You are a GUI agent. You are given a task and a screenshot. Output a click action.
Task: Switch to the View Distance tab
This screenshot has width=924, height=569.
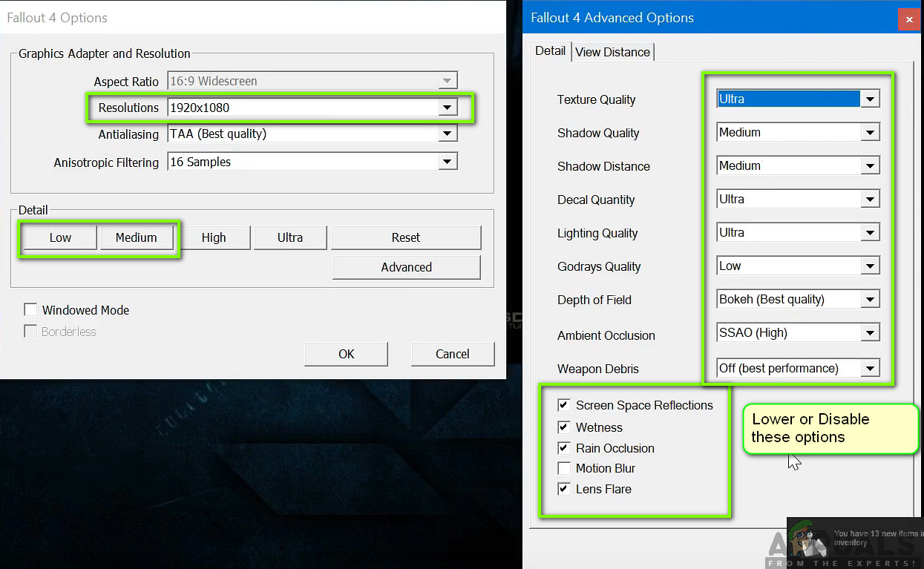pos(612,52)
